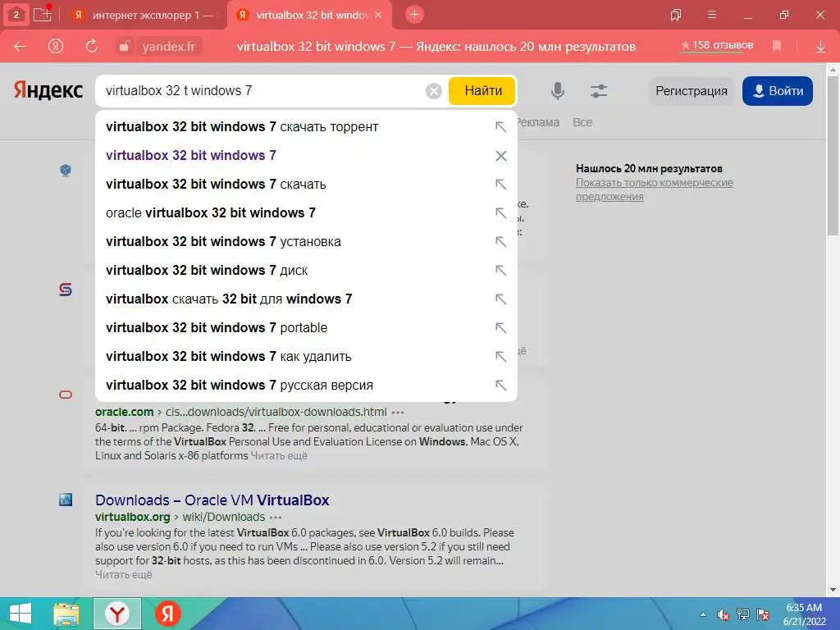Insert русская версия suggestion via arrow icon

(500, 385)
